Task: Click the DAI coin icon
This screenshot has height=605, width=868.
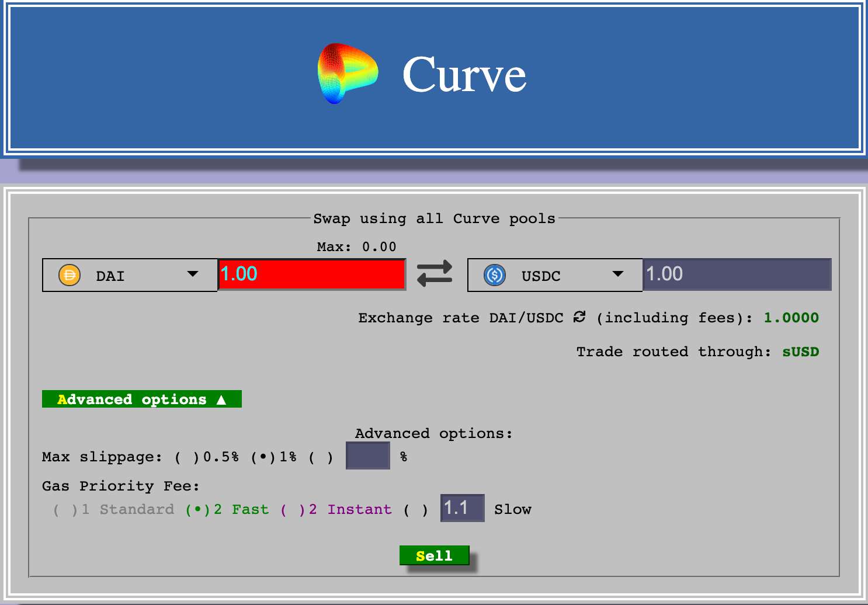Action: pos(70,275)
